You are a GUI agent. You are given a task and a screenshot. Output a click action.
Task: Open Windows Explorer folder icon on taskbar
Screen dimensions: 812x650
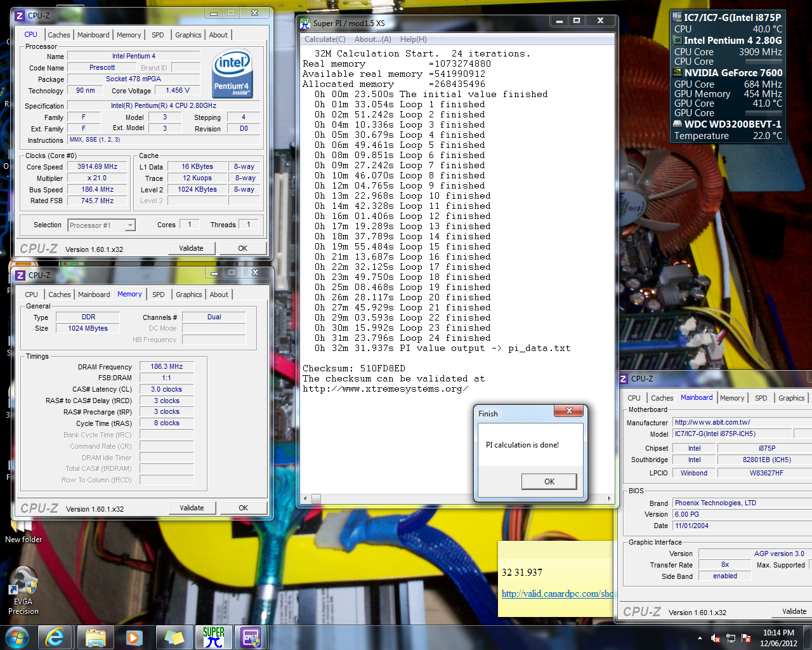click(x=95, y=637)
